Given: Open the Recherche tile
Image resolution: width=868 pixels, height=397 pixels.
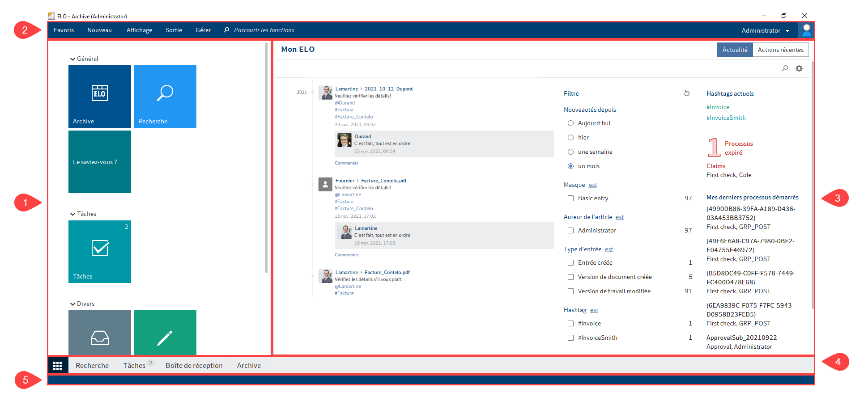Looking at the screenshot, I should [165, 97].
